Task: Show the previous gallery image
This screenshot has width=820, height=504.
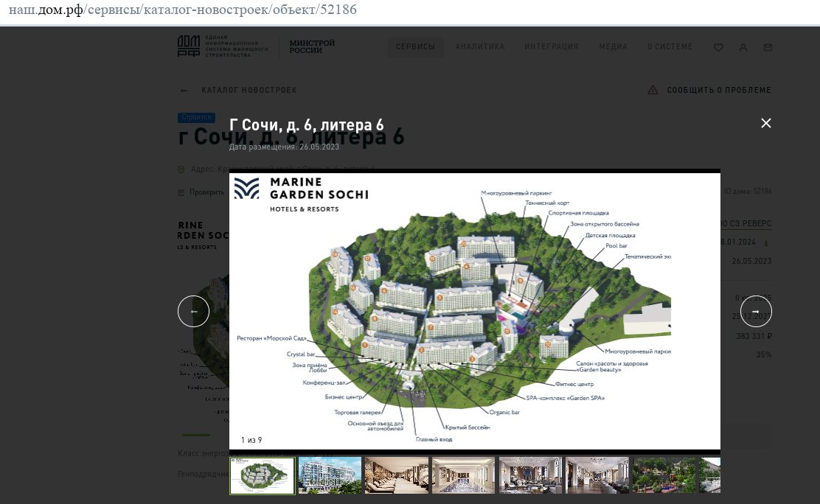Action: 193,312
